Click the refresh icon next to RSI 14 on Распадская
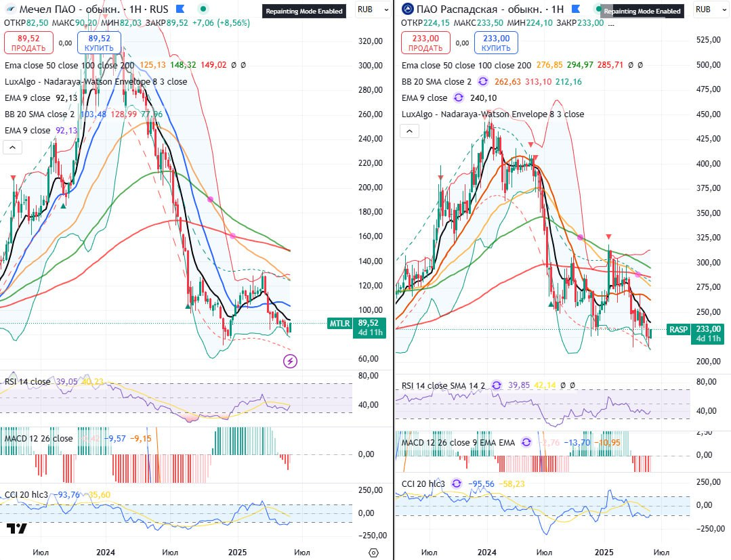The image size is (731, 560). tap(497, 385)
